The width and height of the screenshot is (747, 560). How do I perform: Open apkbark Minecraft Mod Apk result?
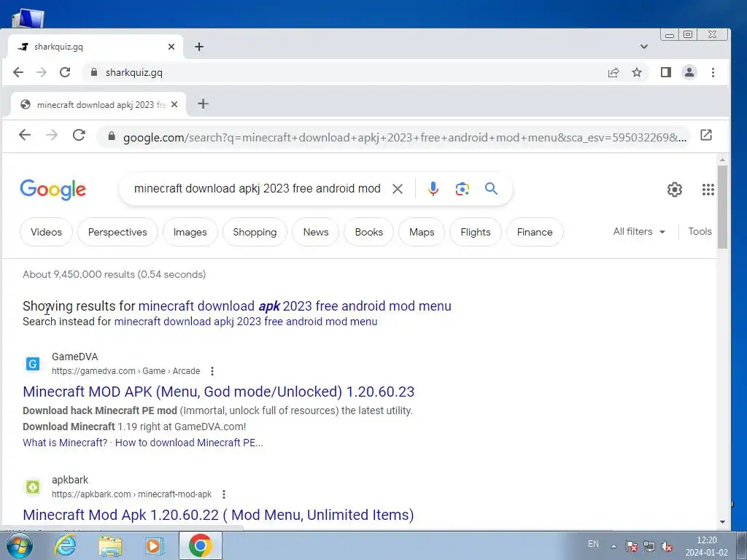point(218,515)
